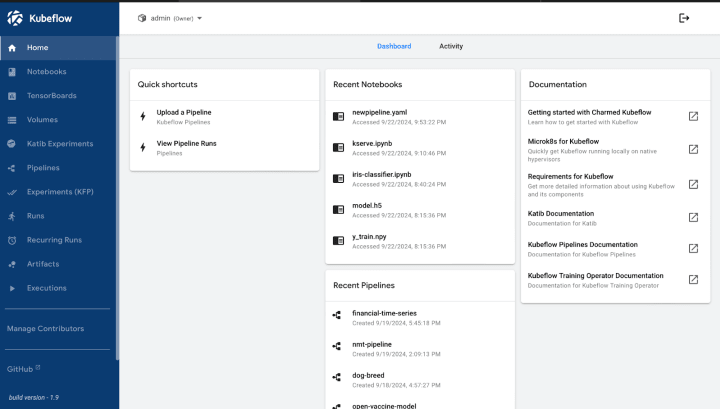Click the namespace cube icon beside admin
The width and height of the screenshot is (720, 409).
tap(142, 18)
